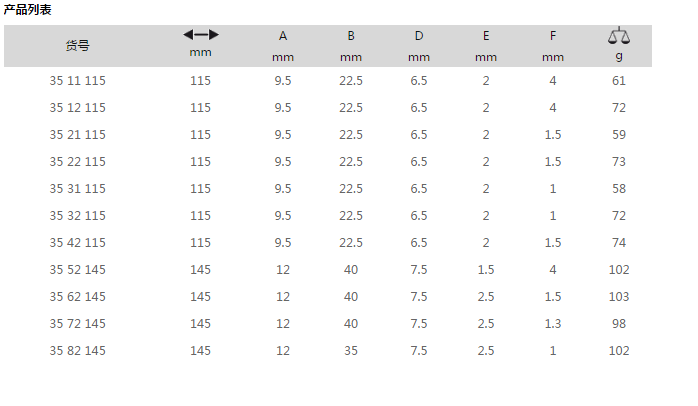
Task: Select item 35 72 145
Action: pos(77,324)
